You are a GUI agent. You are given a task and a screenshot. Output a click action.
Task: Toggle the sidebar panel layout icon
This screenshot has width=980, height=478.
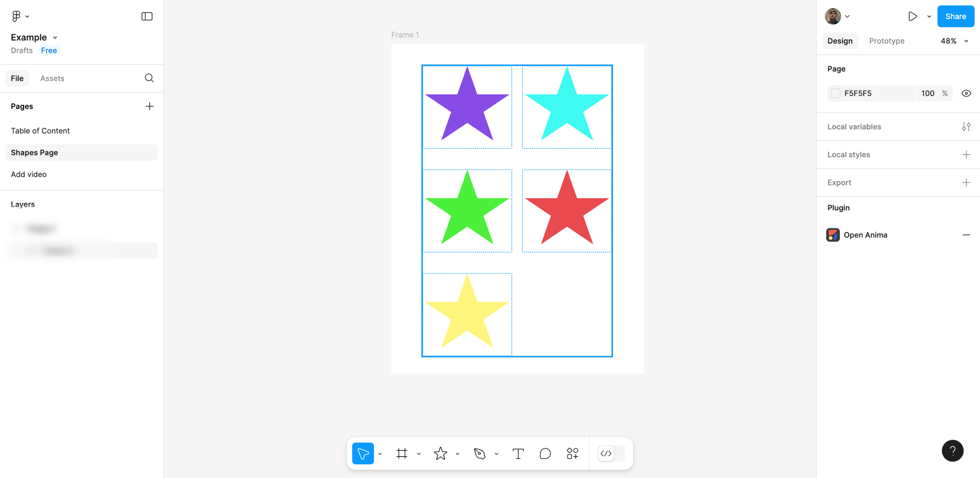[x=147, y=16]
